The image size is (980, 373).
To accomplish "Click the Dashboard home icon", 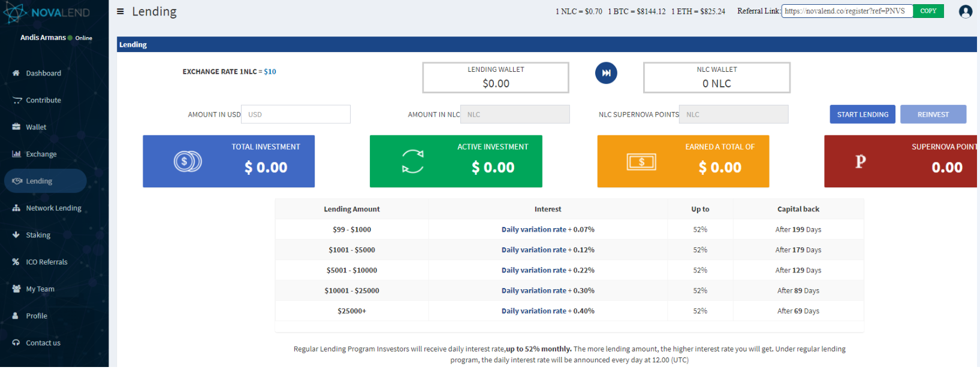I will coord(16,73).
